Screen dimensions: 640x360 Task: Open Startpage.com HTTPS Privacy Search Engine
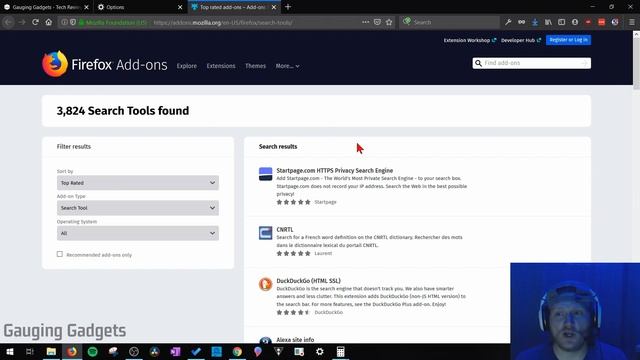click(335, 170)
